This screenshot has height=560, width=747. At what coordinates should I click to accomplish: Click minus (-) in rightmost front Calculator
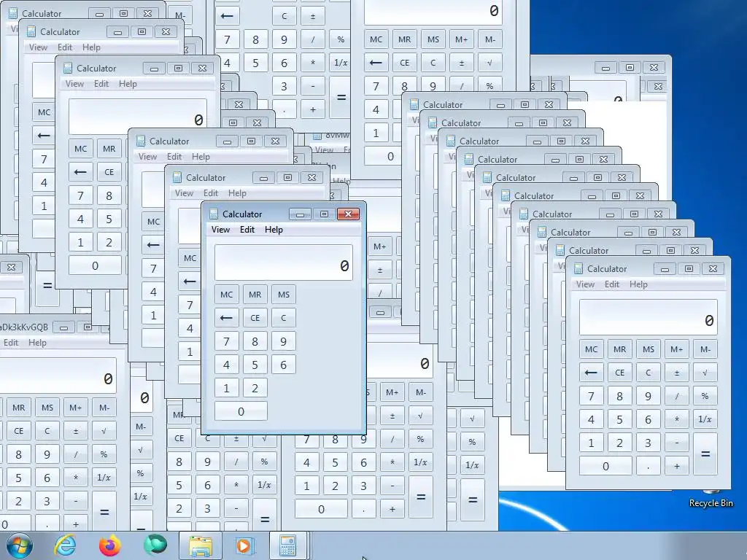pyautogui.click(x=676, y=443)
